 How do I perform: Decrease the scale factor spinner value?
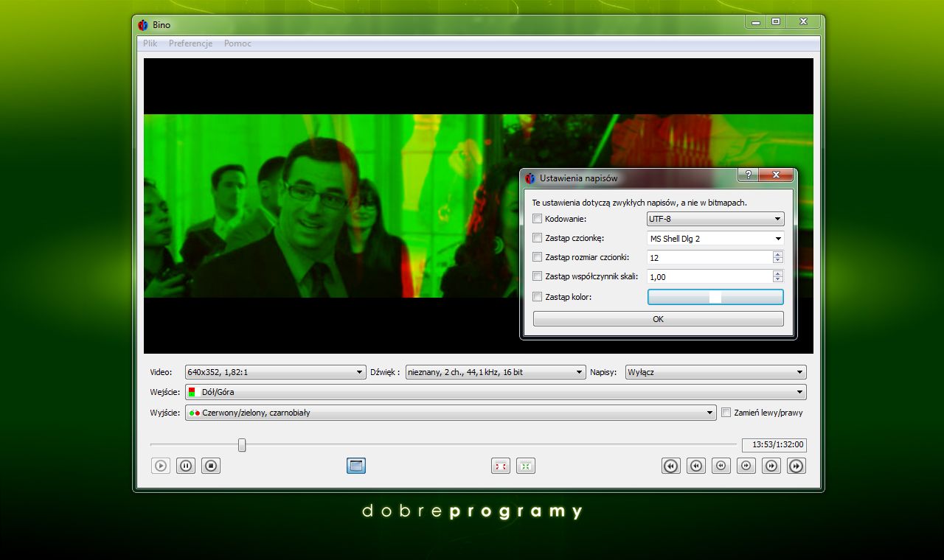pyautogui.click(x=777, y=279)
